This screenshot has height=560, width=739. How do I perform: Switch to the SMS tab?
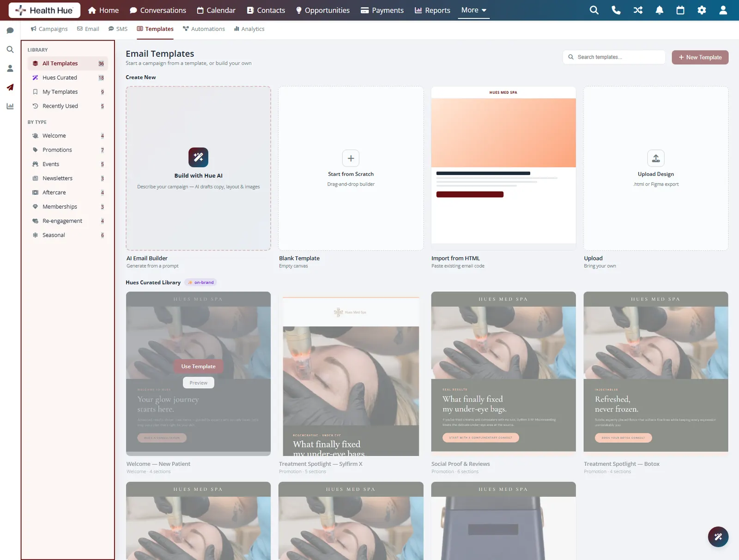[118, 29]
